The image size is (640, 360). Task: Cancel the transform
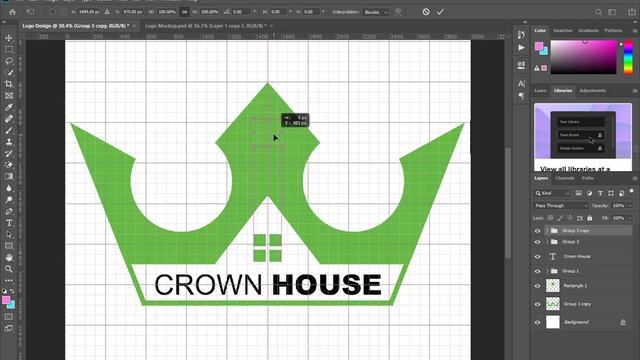point(426,12)
